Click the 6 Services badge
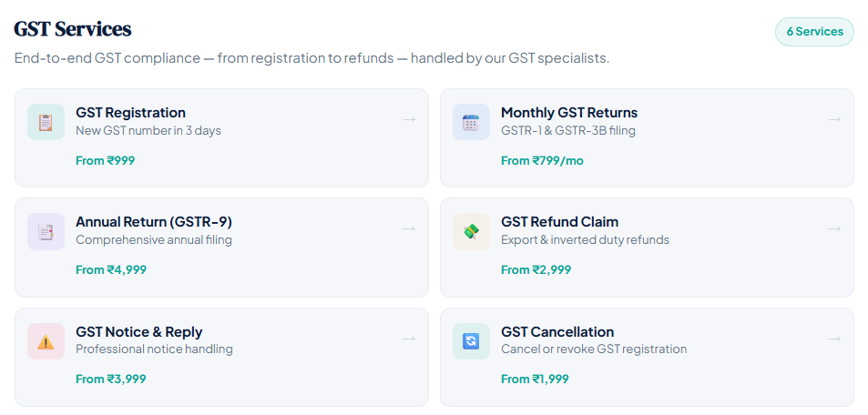Viewport: 868px width, 415px height. click(814, 32)
